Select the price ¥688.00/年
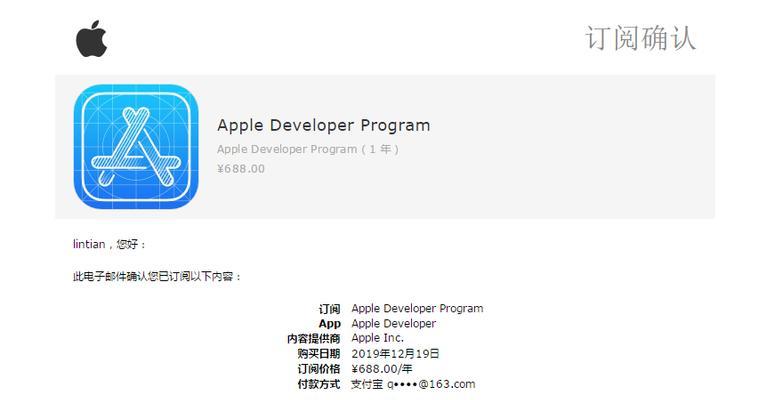Viewport: 766px width, 400px height. click(382, 369)
